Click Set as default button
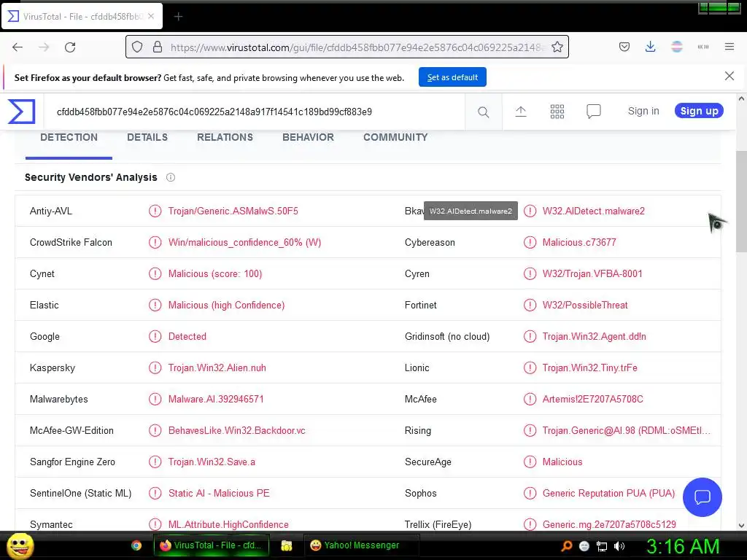The width and height of the screenshot is (747, 560). pos(452,77)
